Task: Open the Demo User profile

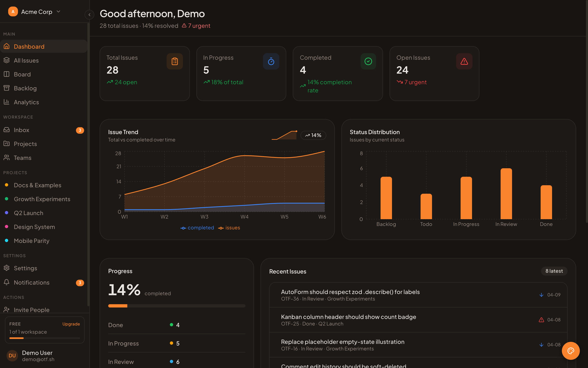Action: (x=45, y=356)
